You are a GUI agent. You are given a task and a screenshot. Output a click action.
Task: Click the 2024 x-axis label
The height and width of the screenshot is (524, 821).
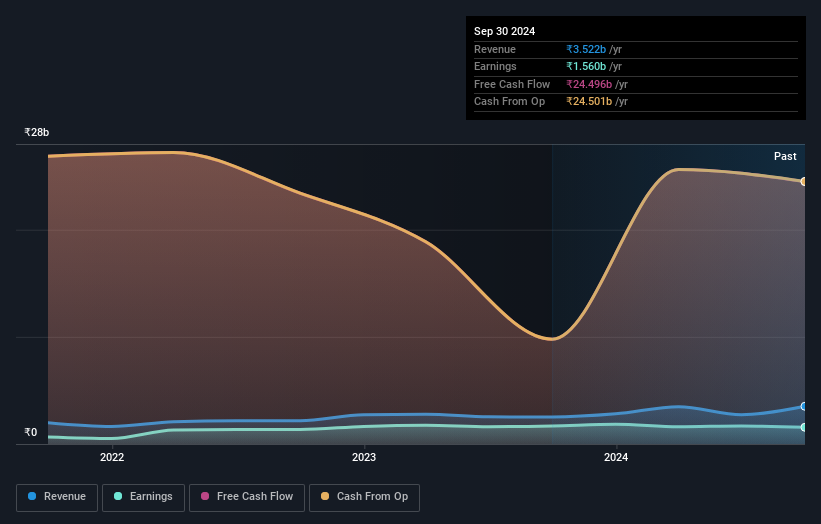coord(616,458)
